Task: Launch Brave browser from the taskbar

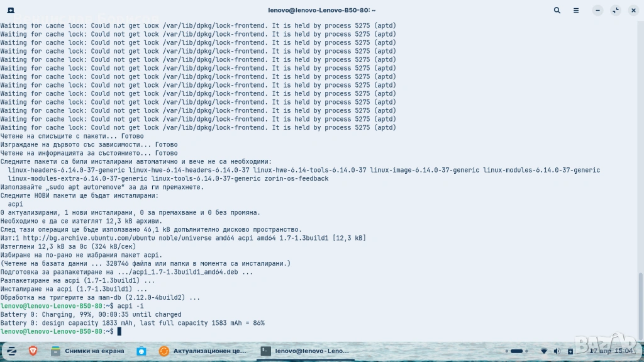Action: coord(33,351)
